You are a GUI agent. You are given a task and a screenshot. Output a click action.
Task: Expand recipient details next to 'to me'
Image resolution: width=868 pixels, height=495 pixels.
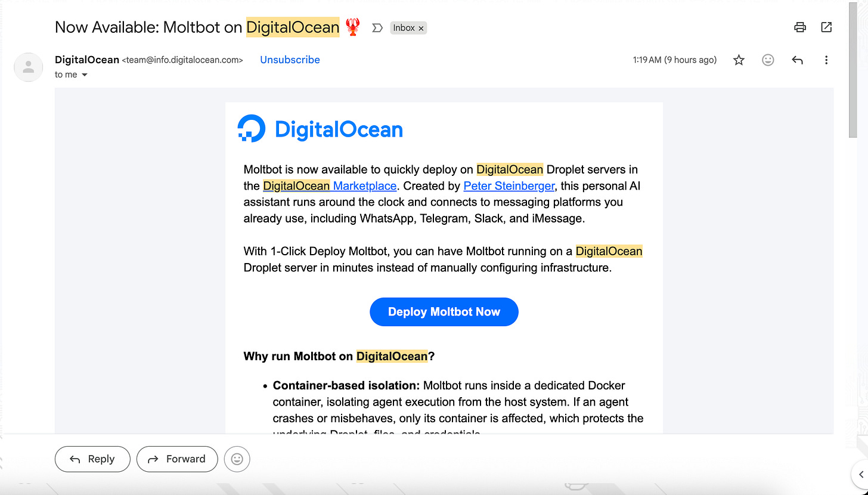pos(84,75)
